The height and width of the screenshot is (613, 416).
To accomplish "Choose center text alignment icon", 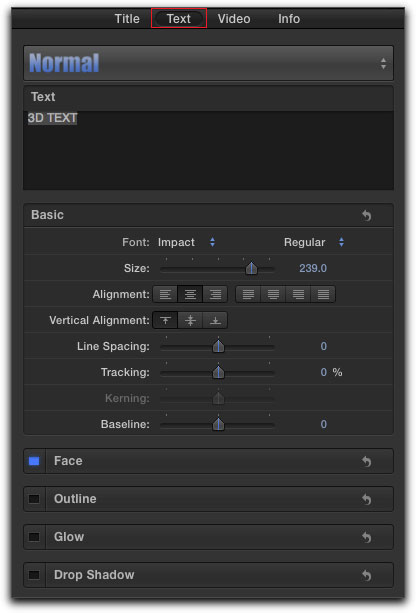I will (x=190, y=294).
